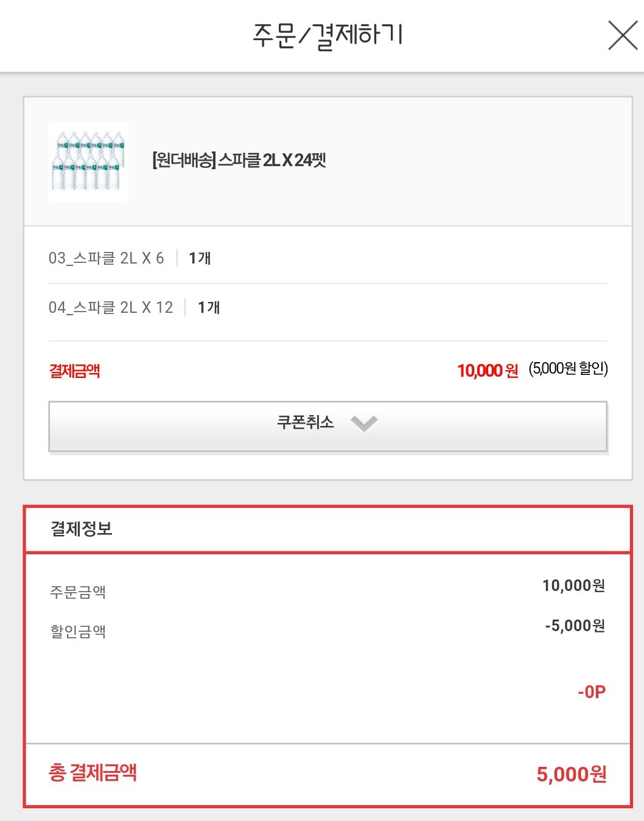Click the 결제정보 section header
The image size is (644, 821).
point(82,529)
